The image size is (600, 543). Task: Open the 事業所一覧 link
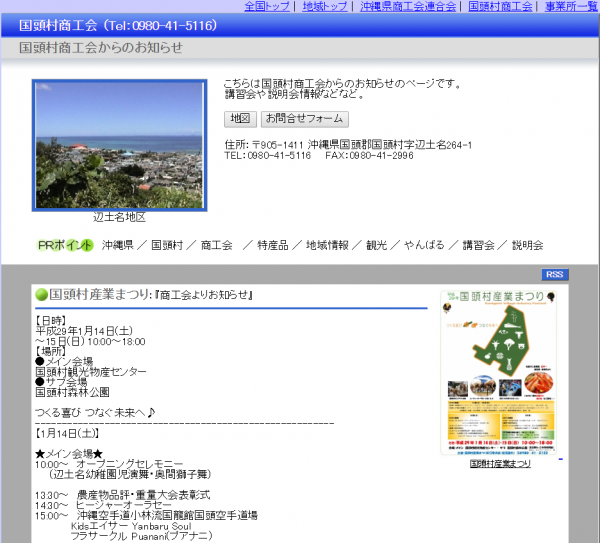[x=572, y=6]
